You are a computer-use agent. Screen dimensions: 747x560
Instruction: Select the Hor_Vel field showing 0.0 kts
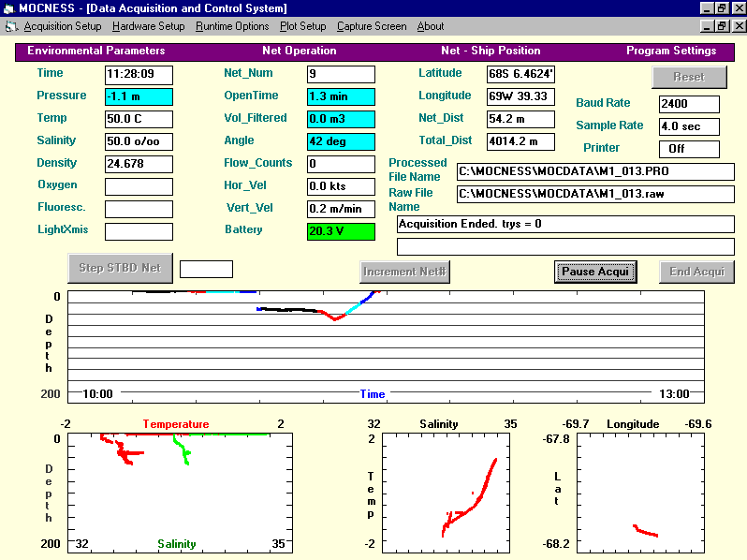click(x=341, y=186)
